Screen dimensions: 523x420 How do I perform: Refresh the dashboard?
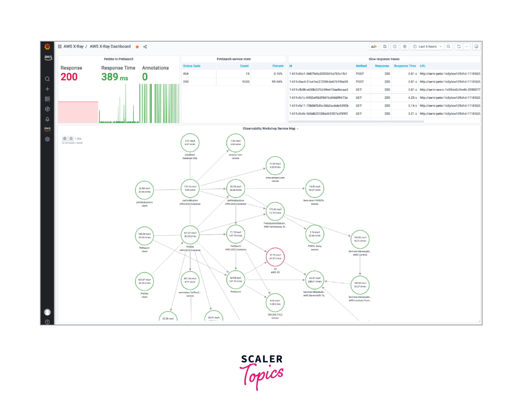[x=459, y=47]
